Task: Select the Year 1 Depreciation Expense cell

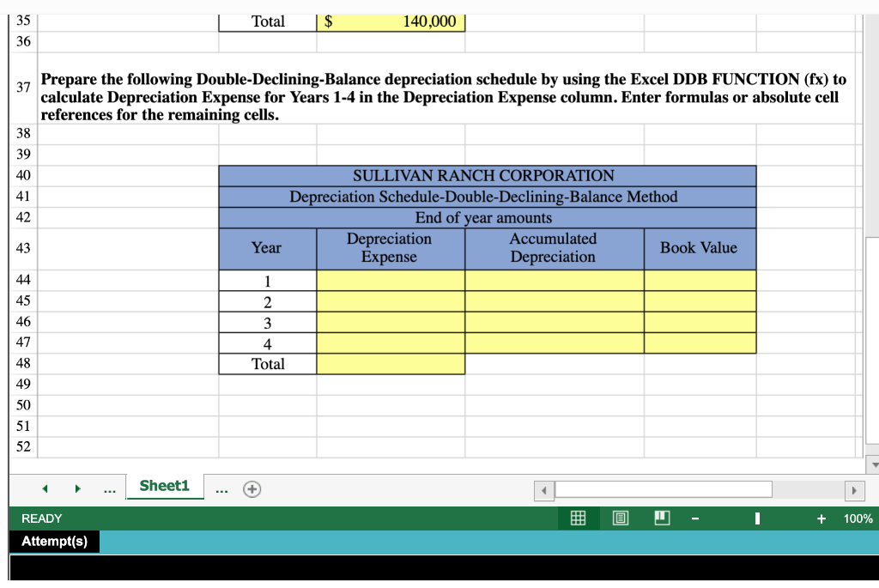Action: [x=391, y=280]
